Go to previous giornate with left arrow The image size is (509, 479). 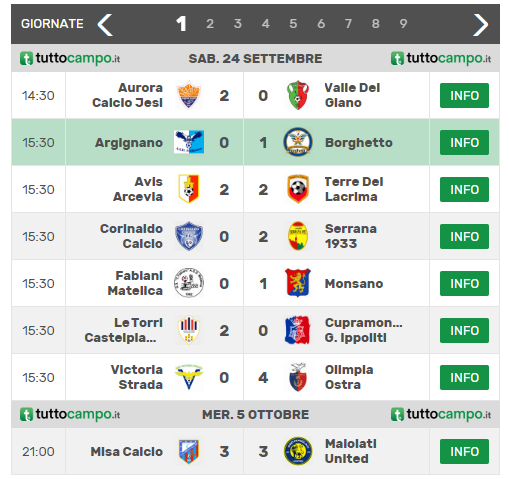(x=105, y=25)
